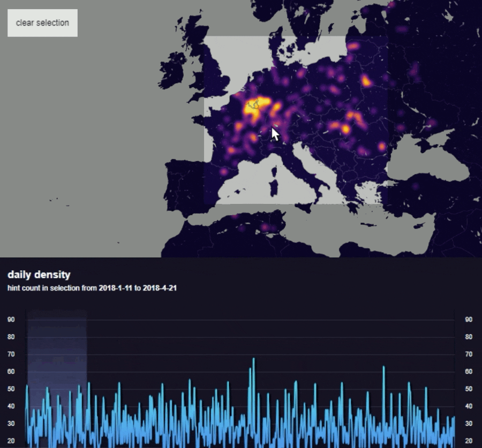Click the highlighted time range on chart
This screenshot has height=448, width=482.
coord(57,375)
